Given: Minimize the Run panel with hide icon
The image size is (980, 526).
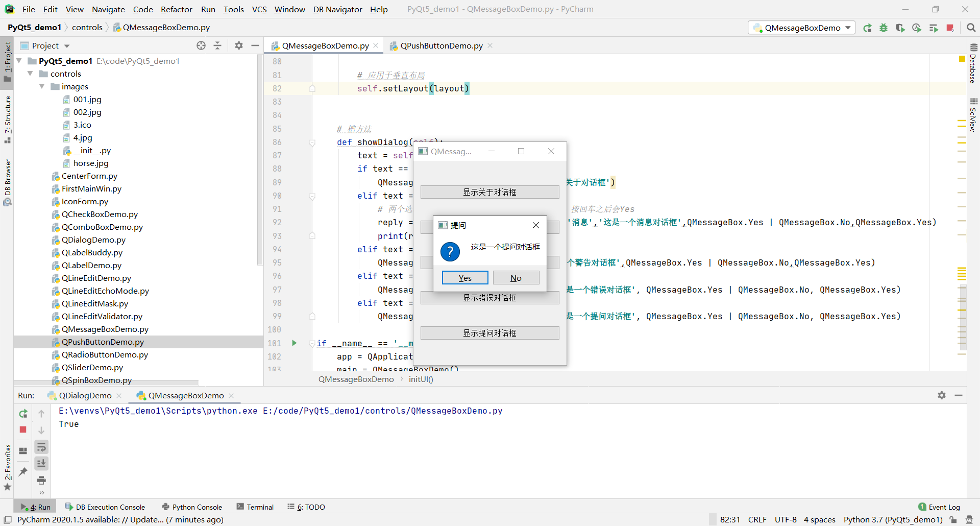Looking at the screenshot, I should click(959, 395).
